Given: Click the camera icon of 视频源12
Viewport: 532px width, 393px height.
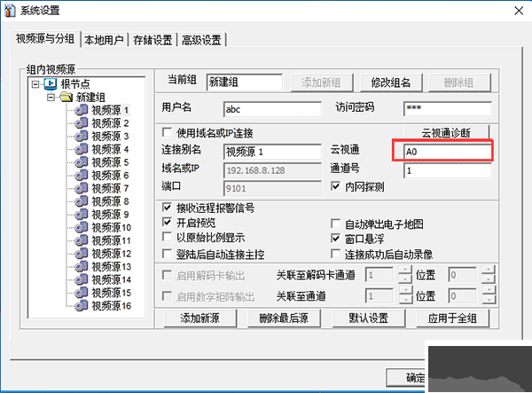Looking at the screenshot, I should click(82, 254).
